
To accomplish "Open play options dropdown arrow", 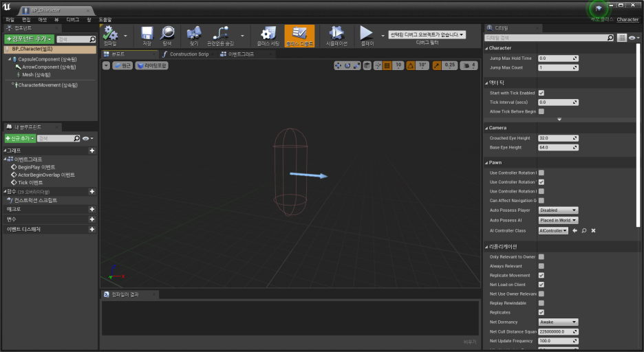I will (383, 36).
